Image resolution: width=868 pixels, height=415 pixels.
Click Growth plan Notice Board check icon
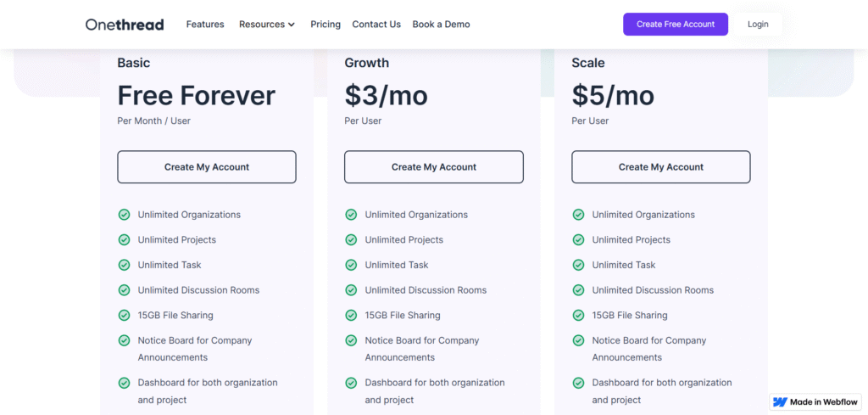[x=351, y=340]
